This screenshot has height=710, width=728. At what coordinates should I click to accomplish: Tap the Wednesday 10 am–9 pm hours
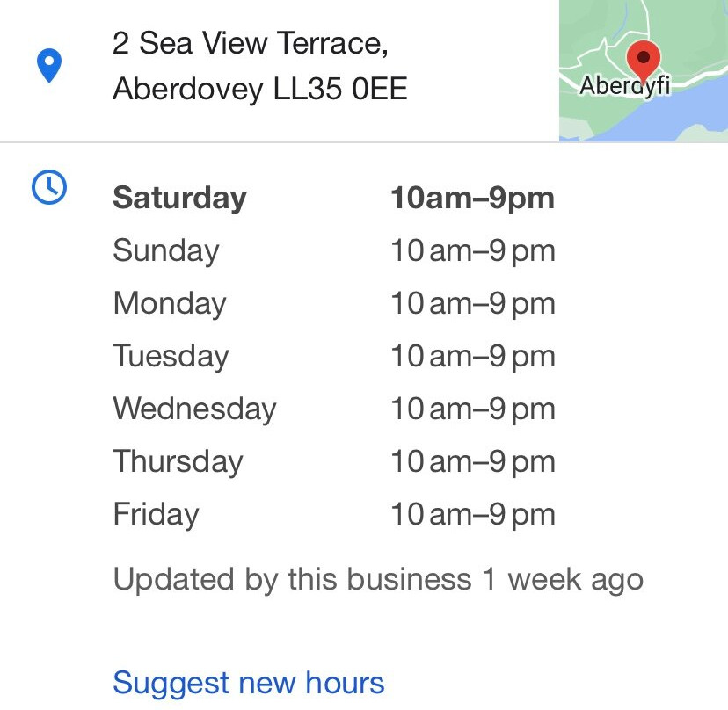tap(473, 409)
